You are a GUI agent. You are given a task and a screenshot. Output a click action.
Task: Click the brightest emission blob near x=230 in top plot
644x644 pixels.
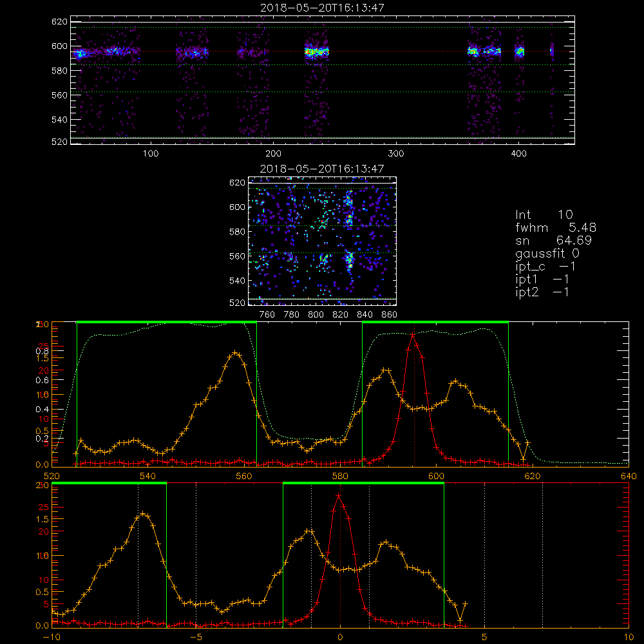point(316,52)
